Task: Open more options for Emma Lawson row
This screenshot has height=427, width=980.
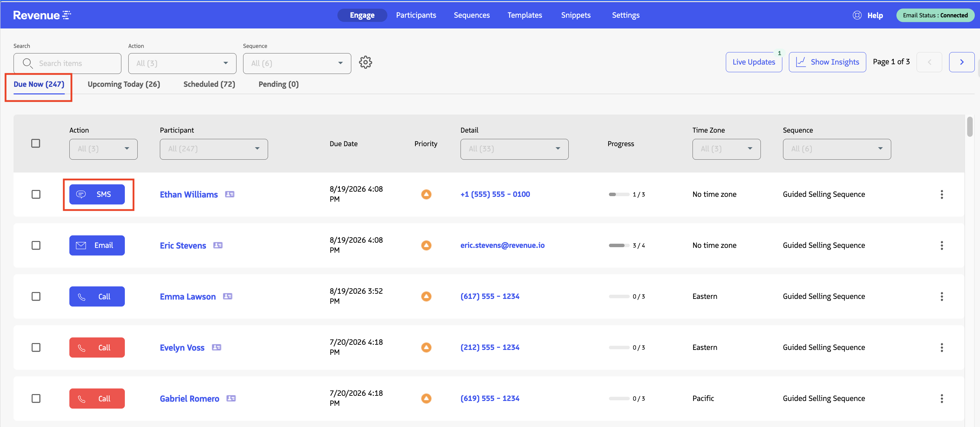Action: (942, 296)
